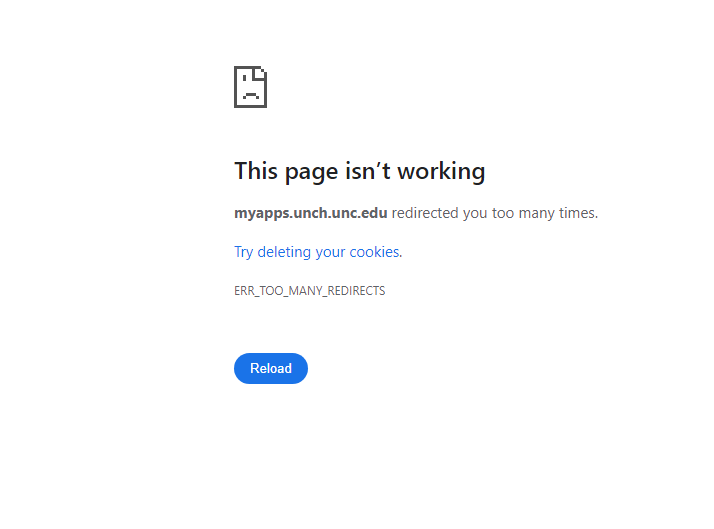Click the 'redirected you too many times' text

(x=495, y=213)
